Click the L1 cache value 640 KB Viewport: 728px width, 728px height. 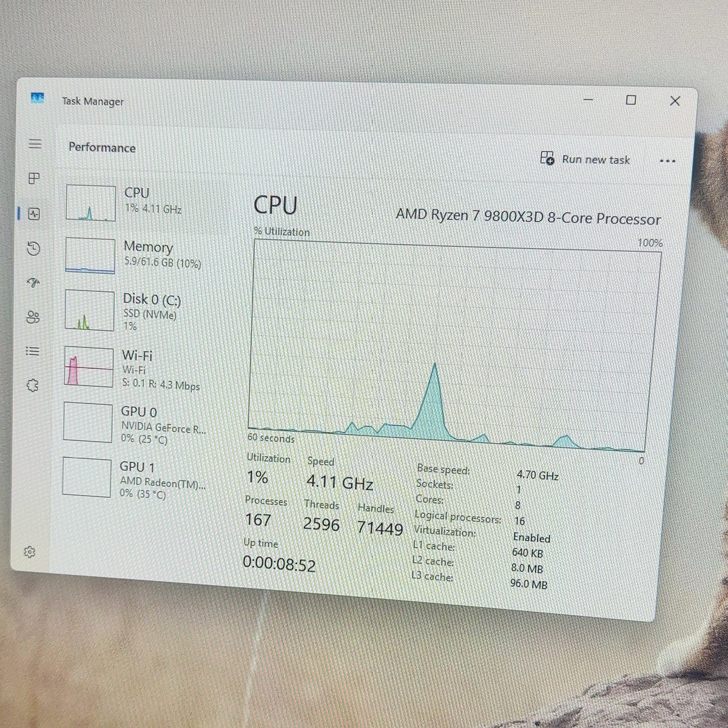pyautogui.click(x=527, y=553)
